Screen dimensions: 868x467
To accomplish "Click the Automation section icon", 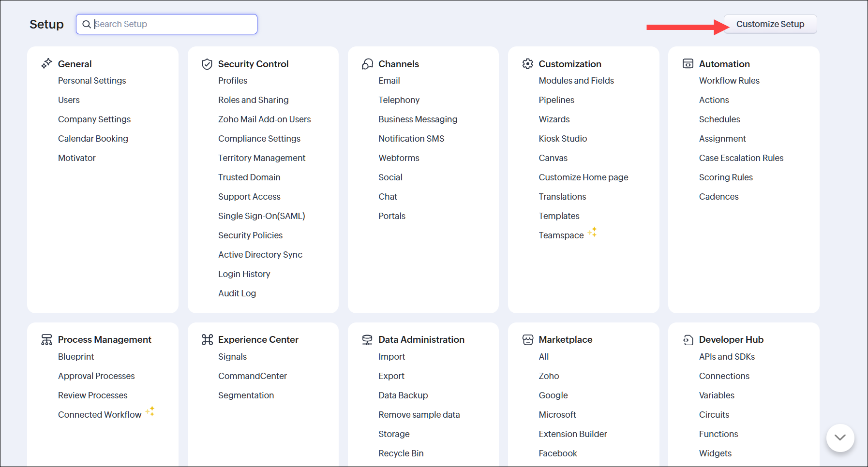I will click(x=688, y=64).
